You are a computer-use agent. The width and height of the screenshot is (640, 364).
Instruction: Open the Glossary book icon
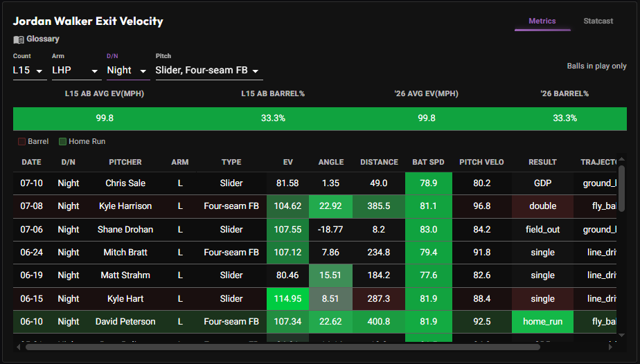coord(19,39)
